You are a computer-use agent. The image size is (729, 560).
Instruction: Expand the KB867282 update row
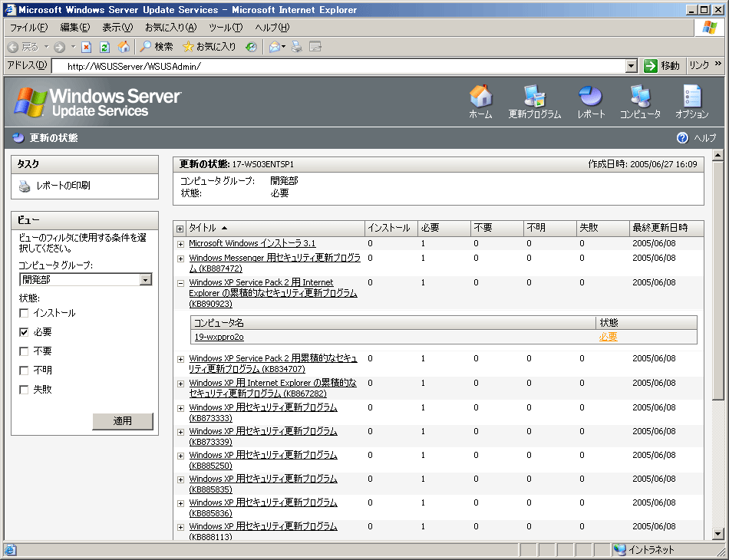click(180, 384)
